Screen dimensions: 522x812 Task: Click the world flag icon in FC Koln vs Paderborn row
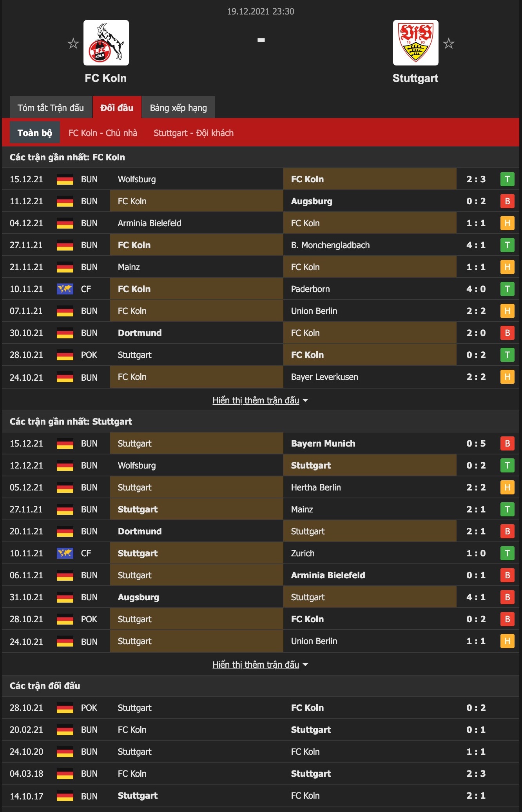[65, 289]
